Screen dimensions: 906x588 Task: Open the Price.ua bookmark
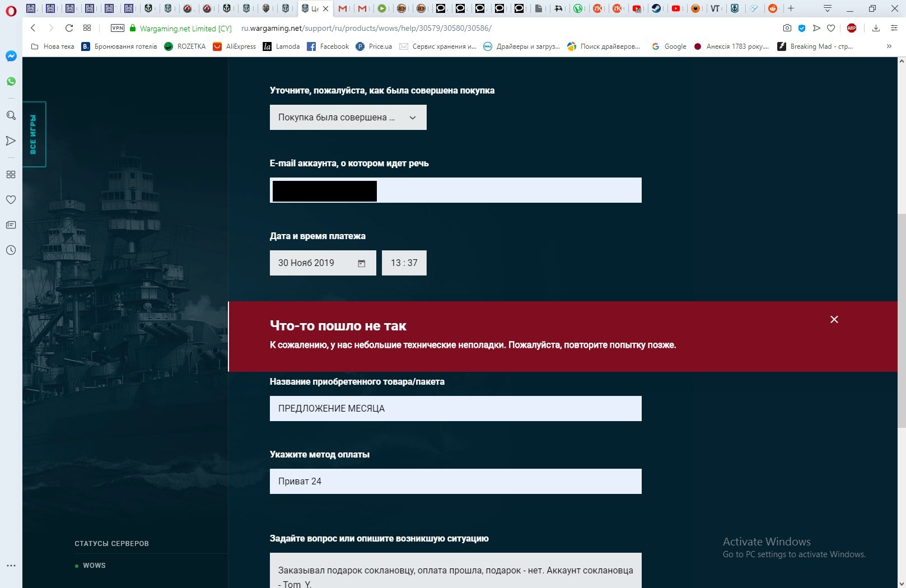tap(374, 46)
